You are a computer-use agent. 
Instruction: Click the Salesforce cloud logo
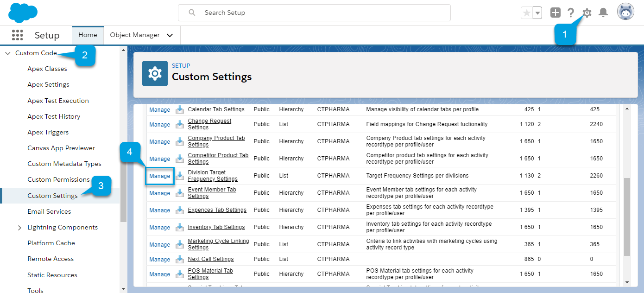coord(23,13)
